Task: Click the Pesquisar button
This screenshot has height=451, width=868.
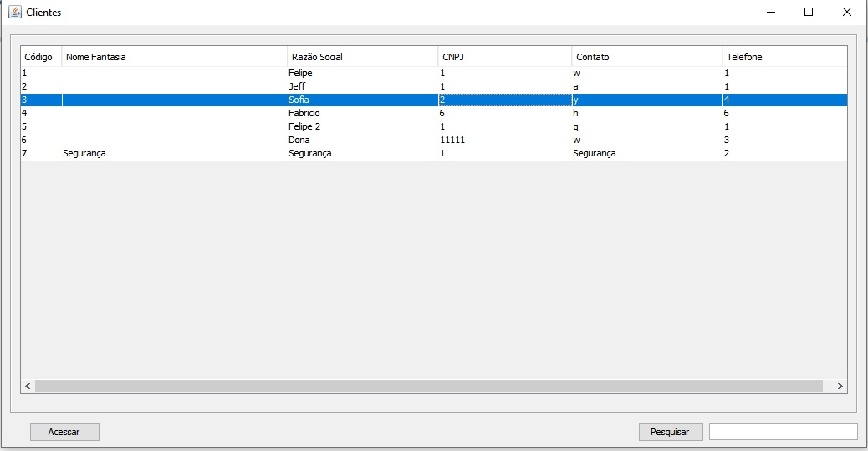Action: click(671, 432)
